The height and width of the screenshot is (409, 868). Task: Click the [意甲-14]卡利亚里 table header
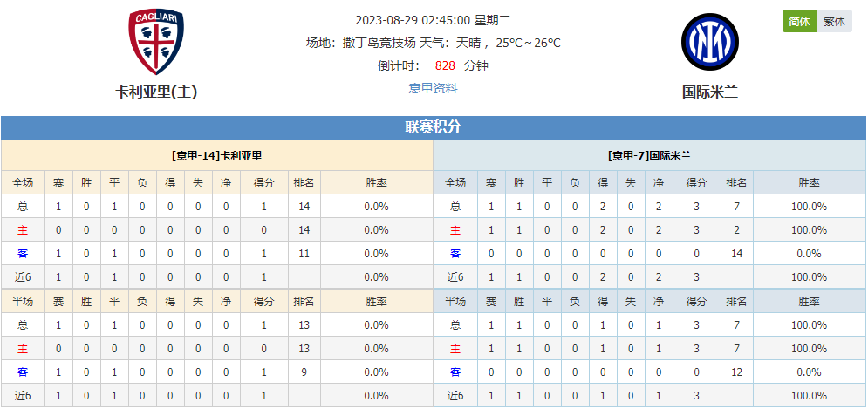(217, 156)
